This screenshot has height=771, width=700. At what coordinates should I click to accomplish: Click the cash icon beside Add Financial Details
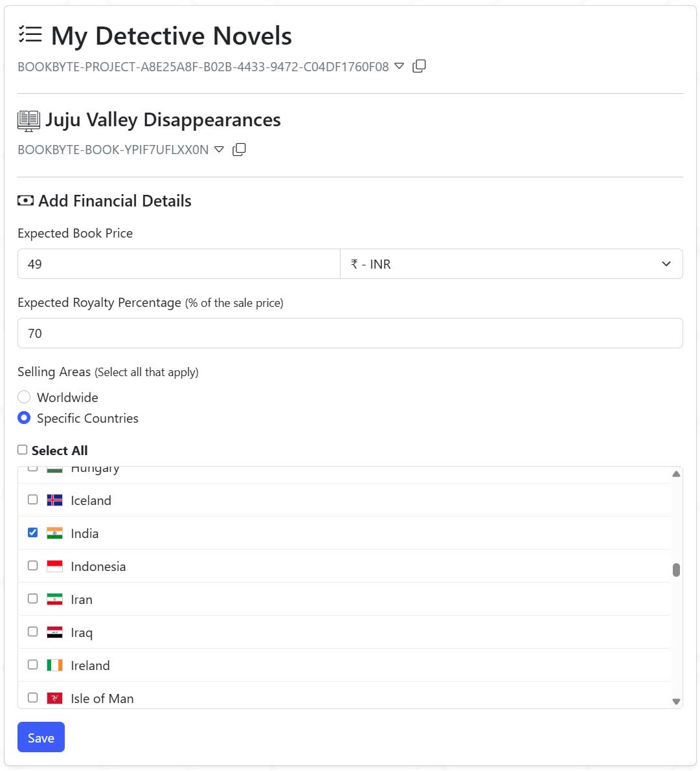coord(25,201)
